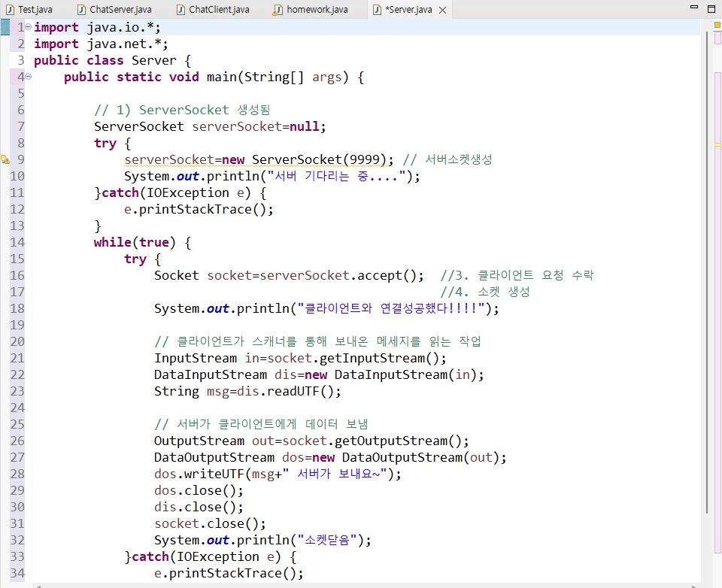Open the ChatServer.java editor tab
The height and width of the screenshot is (588, 722).
114,9
